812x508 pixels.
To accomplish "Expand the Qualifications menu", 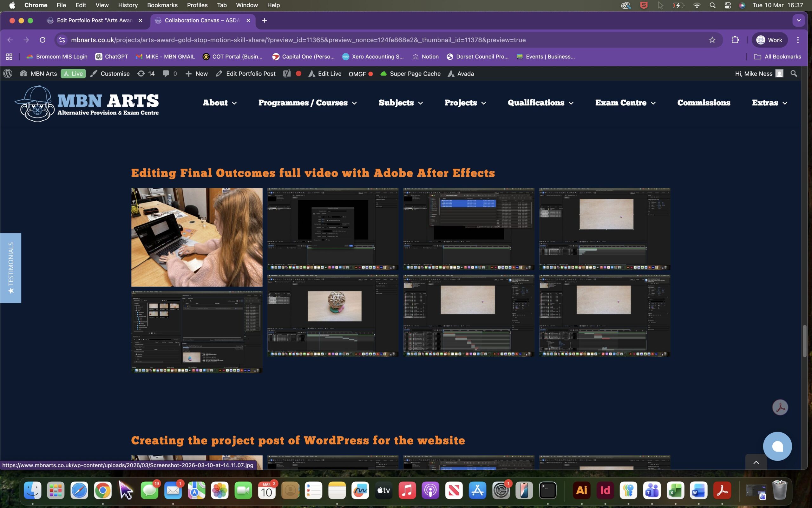I will (540, 103).
